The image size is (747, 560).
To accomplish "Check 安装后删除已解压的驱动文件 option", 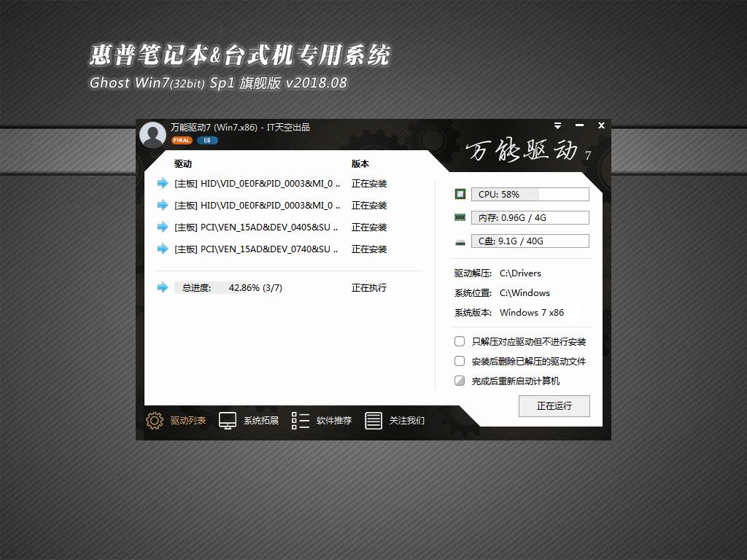I will pyautogui.click(x=459, y=360).
